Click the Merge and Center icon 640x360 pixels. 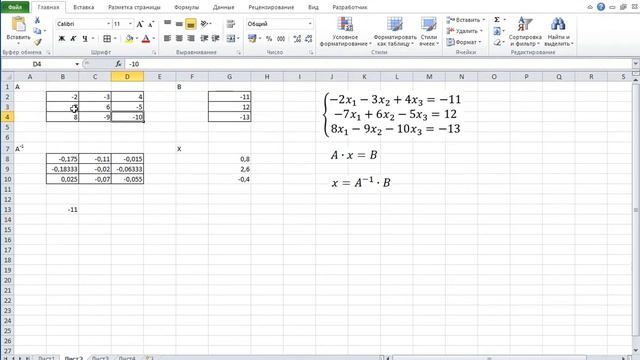click(231, 38)
